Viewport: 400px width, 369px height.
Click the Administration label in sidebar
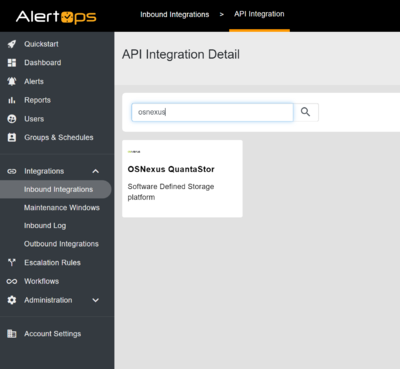pyautogui.click(x=48, y=300)
